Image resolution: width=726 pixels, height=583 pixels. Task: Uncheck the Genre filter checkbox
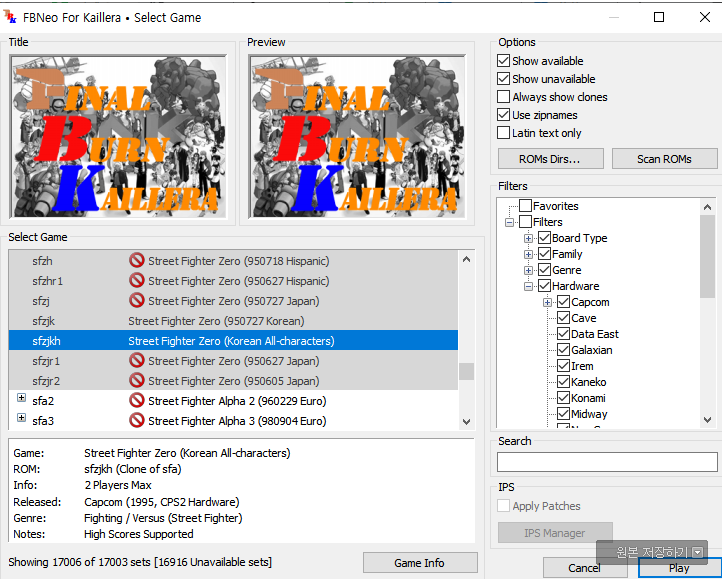point(544,270)
